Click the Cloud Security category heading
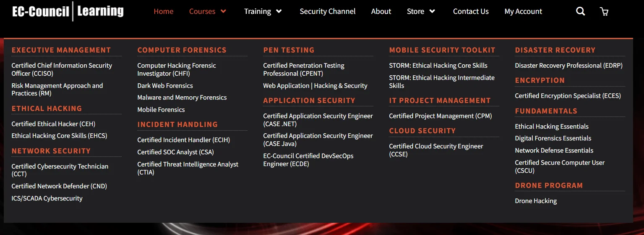Screen dimensions: 644x235 point(422,130)
